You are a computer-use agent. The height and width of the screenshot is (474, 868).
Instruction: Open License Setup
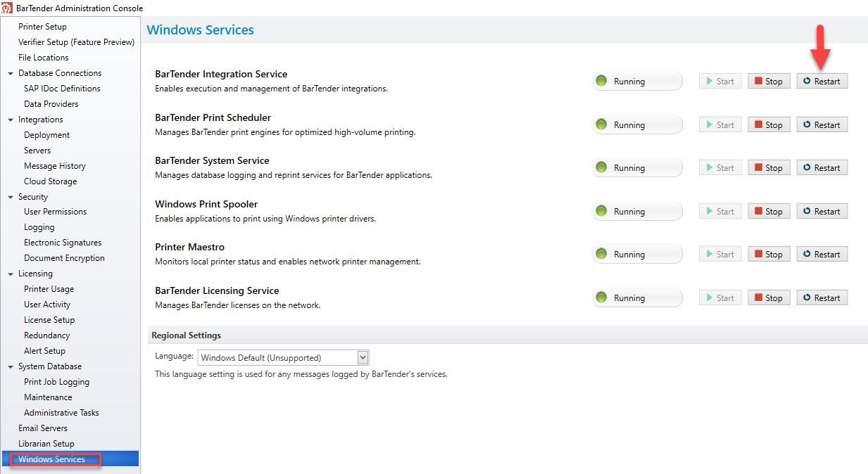(49, 320)
